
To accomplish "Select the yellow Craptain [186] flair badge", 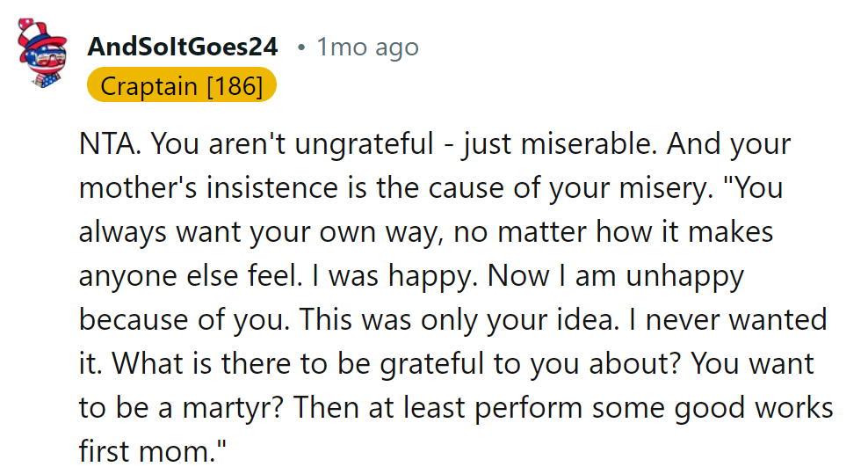I will [182, 86].
